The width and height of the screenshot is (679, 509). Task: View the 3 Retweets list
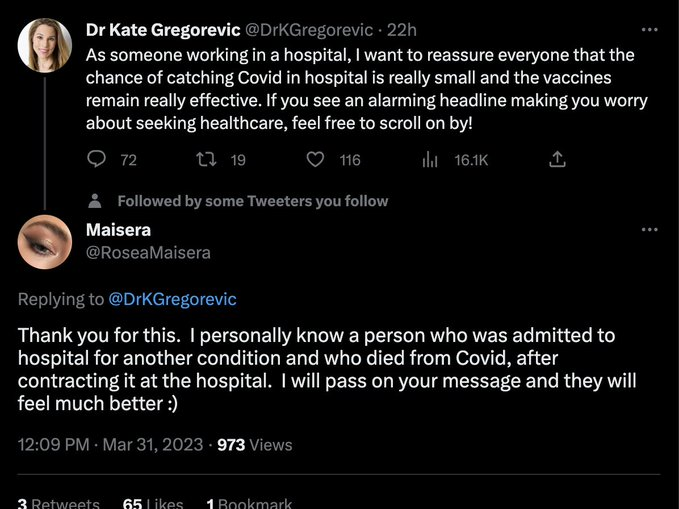(58, 503)
